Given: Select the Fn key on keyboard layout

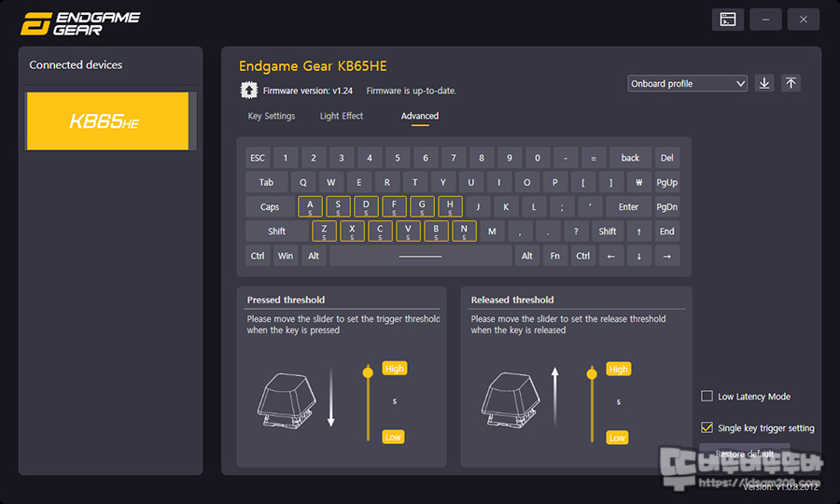Looking at the screenshot, I should click(555, 256).
